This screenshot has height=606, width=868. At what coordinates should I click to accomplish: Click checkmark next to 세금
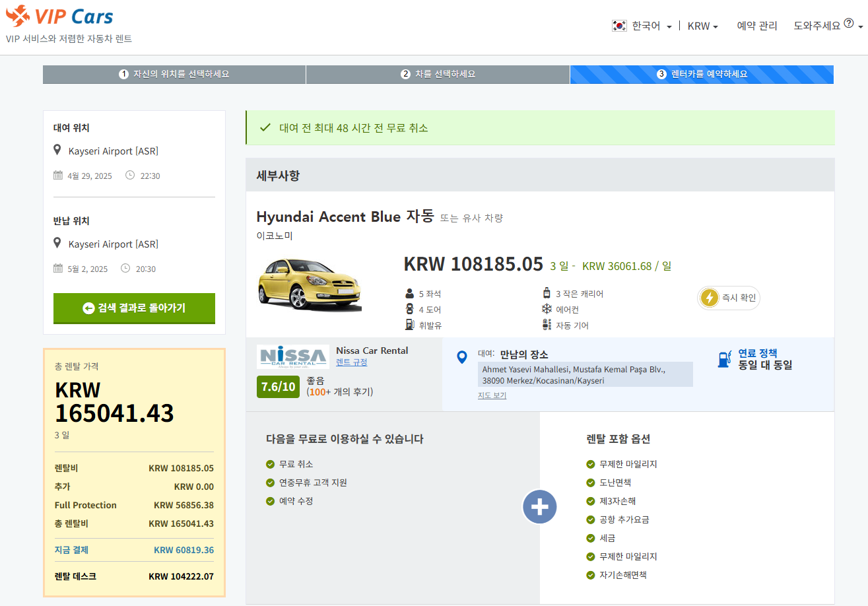[x=590, y=538]
